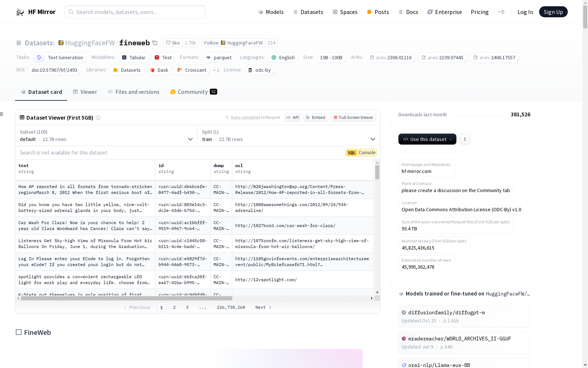
Task: Click the HuggingFaceFW owner link in title
Action: click(x=90, y=43)
